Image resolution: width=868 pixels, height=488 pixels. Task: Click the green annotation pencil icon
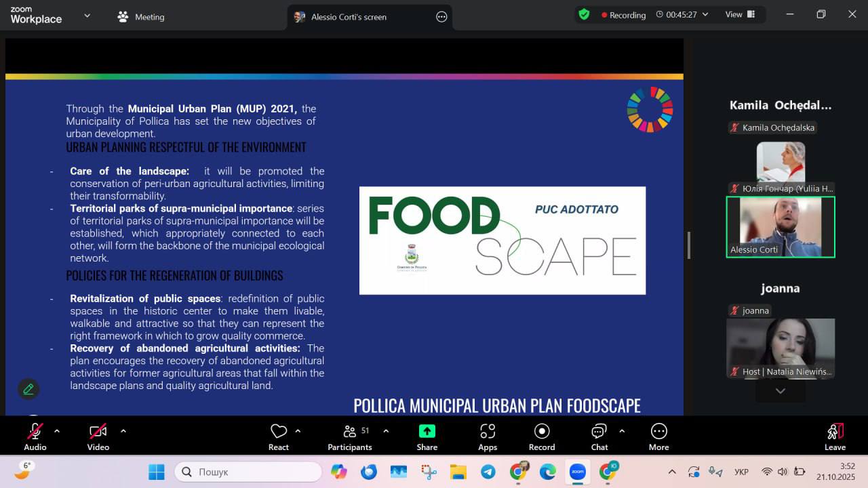(28, 389)
